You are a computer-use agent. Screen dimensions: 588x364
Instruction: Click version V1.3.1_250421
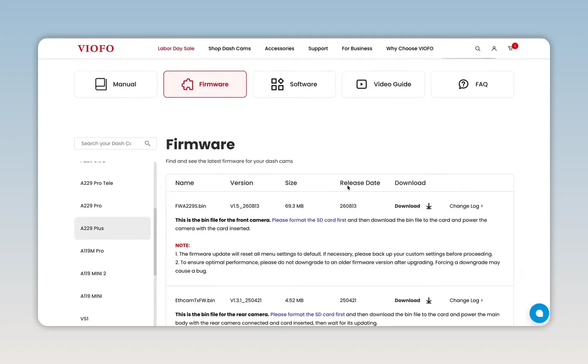[246, 300]
